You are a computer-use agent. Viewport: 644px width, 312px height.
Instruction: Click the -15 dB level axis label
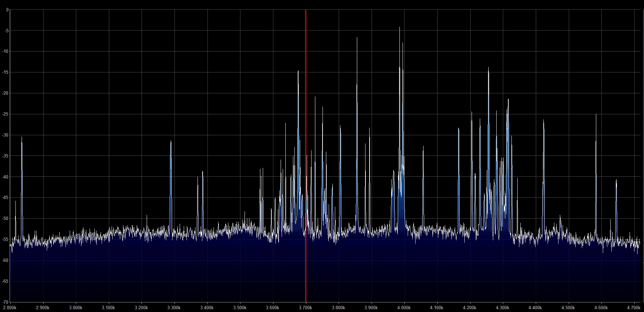pos(5,72)
